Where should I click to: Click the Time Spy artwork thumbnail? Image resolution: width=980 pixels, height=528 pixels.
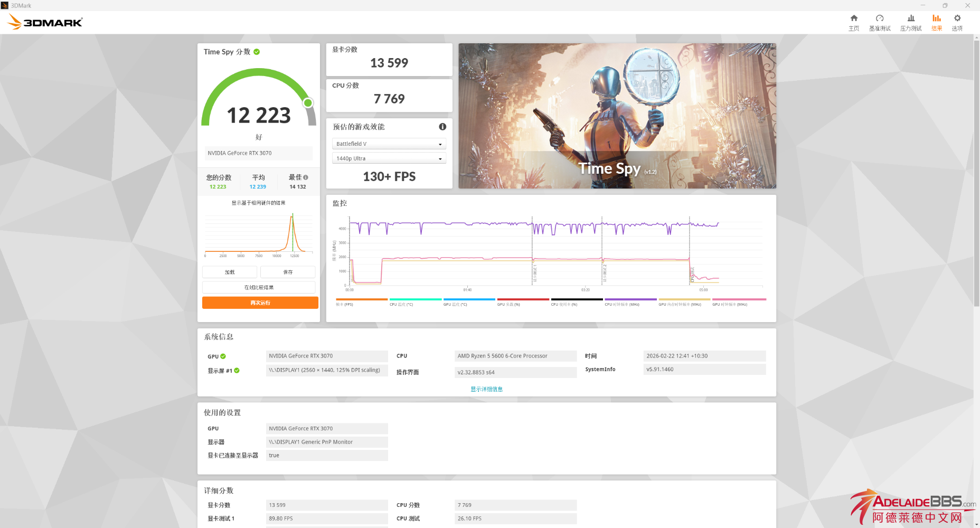[617, 116]
